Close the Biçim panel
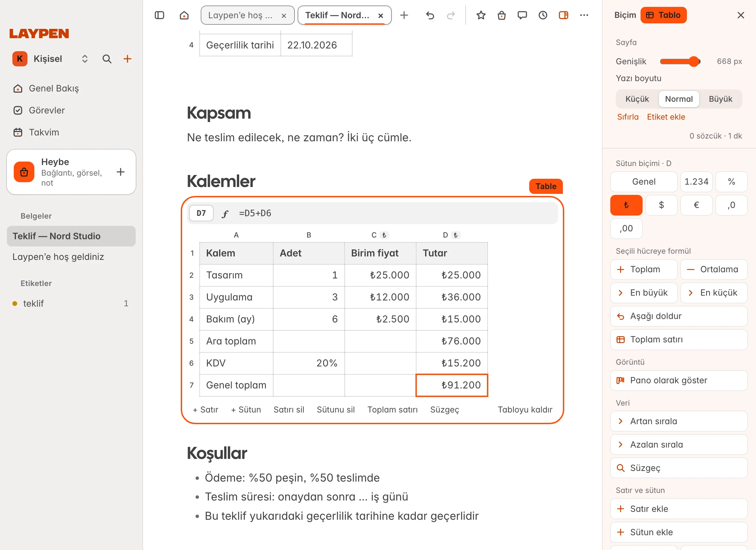 pos(741,15)
